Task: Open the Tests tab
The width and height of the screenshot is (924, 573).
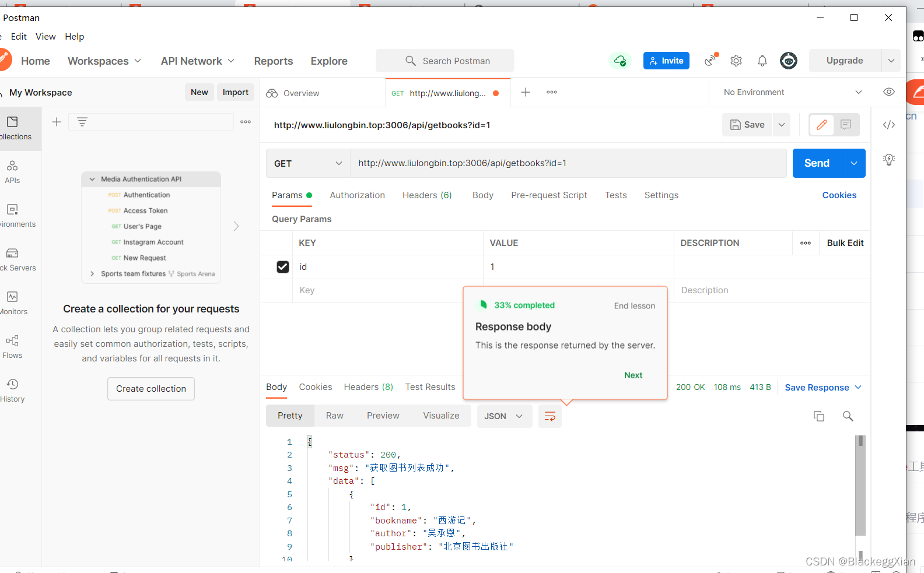Action: click(x=616, y=195)
